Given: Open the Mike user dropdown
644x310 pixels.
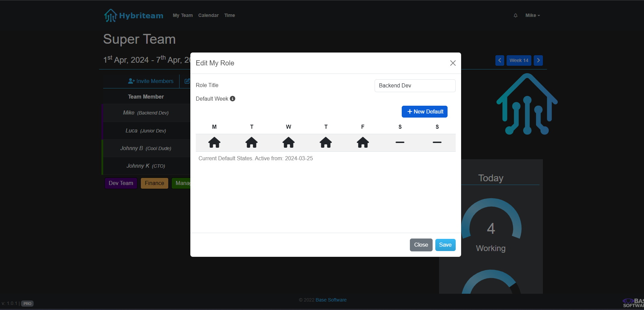Looking at the screenshot, I should 532,16.
